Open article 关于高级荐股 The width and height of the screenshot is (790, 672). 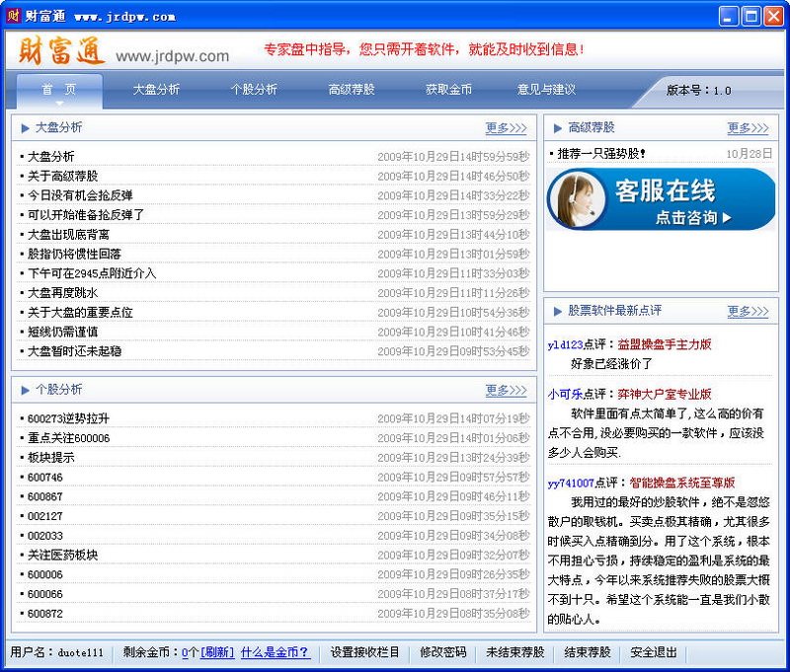tap(63, 177)
